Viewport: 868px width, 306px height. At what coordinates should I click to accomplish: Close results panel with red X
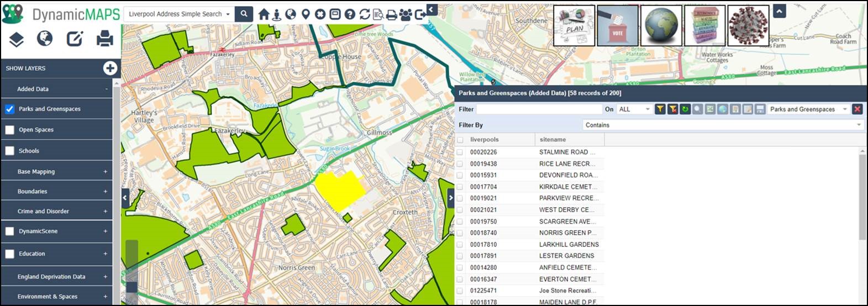[x=858, y=109]
